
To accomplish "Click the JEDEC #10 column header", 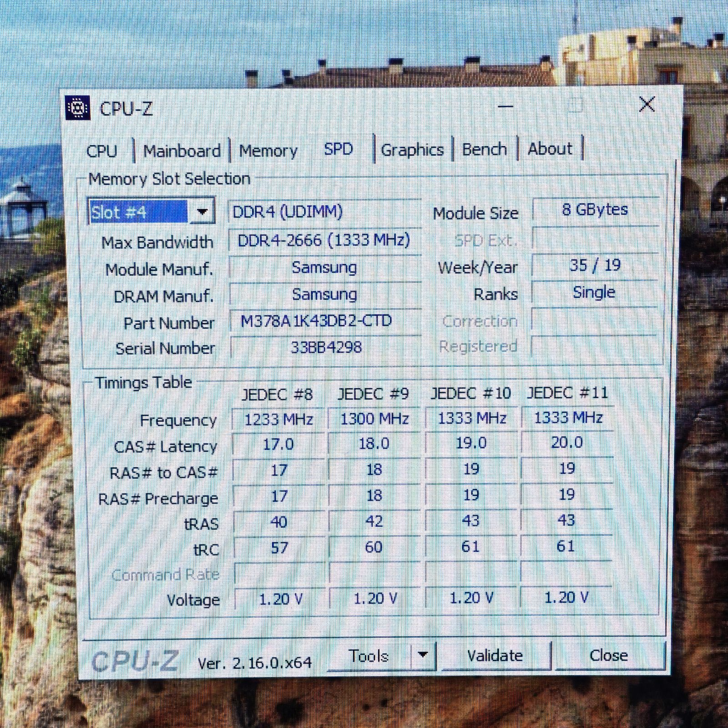I will 471,393.
